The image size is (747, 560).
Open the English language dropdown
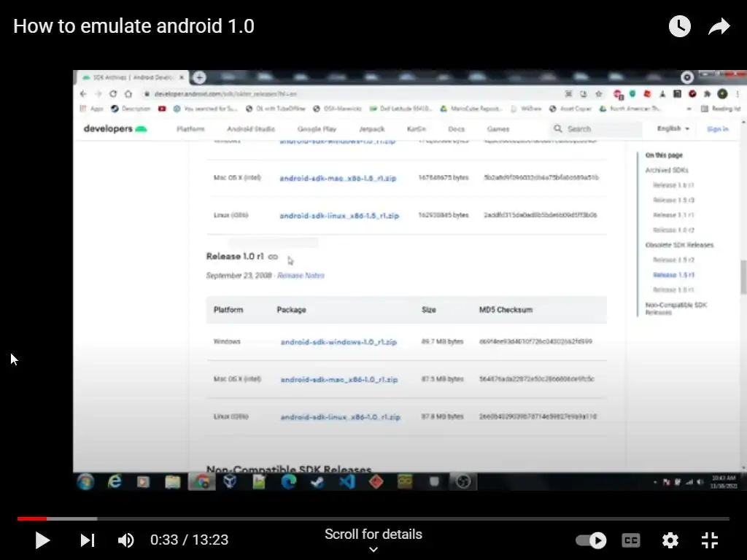(x=673, y=128)
